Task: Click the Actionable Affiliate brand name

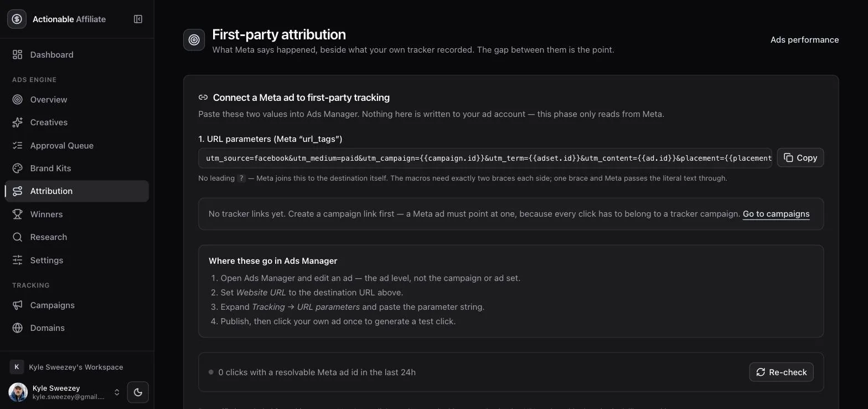Action: click(69, 19)
